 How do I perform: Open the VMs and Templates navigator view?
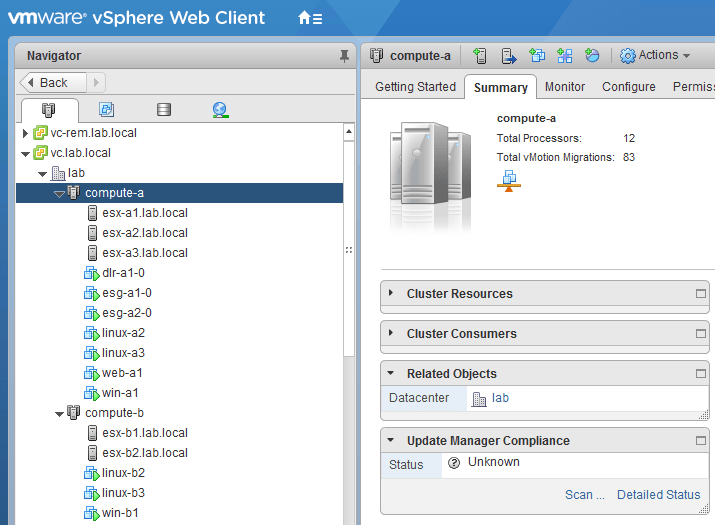point(106,110)
